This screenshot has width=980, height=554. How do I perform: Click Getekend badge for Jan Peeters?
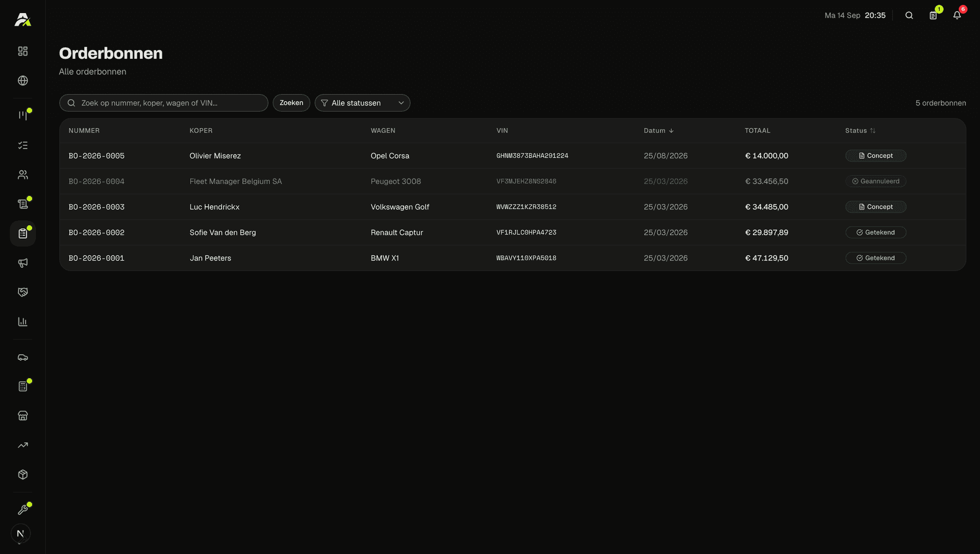click(x=875, y=258)
